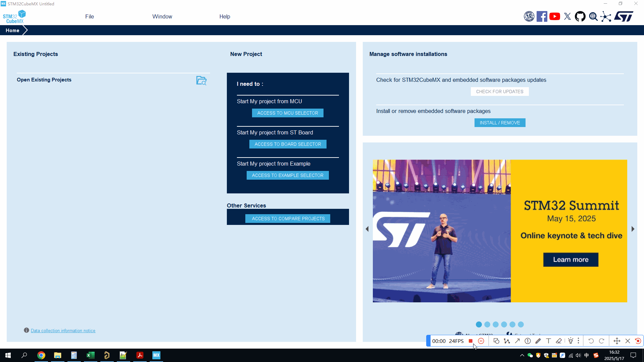
Task: Click the info icon beside data notice
Action: (x=27, y=330)
